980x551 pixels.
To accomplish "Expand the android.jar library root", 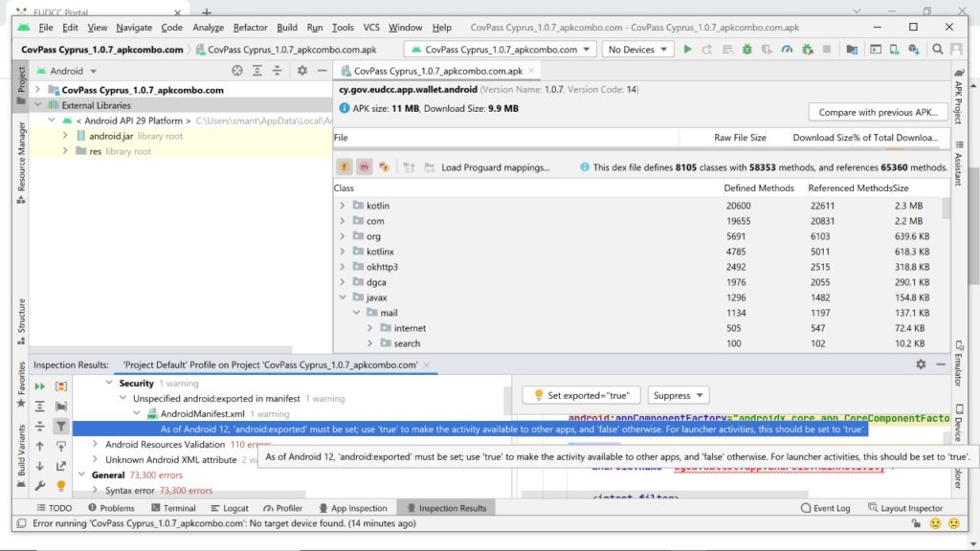I will (65, 136).
